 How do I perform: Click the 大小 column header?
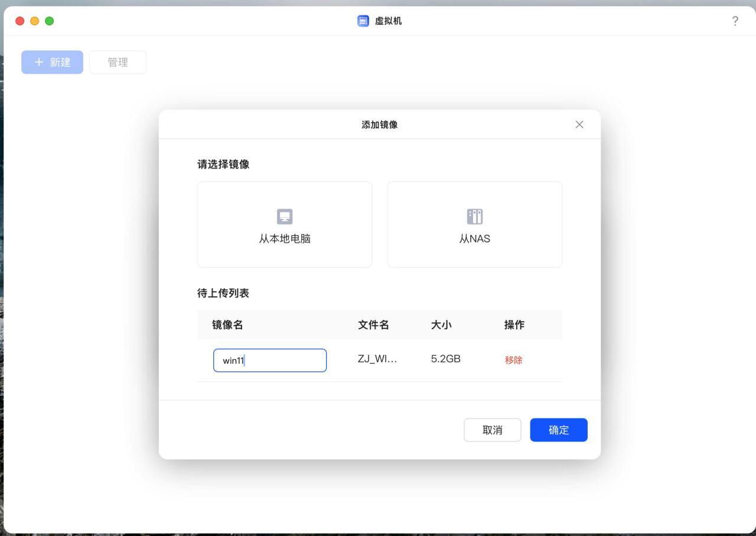(441, 325)
